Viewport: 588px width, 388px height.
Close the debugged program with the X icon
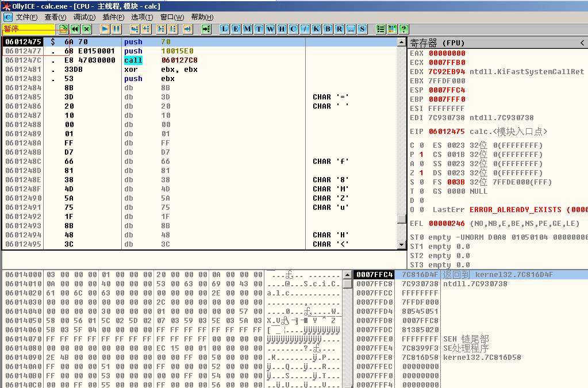click(x=87, y=29)
